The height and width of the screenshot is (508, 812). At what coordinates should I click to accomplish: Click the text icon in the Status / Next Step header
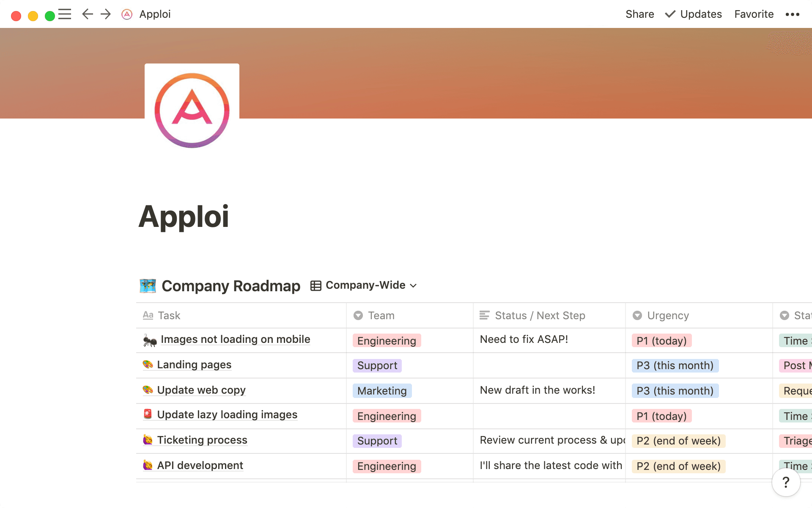(484, 315)
